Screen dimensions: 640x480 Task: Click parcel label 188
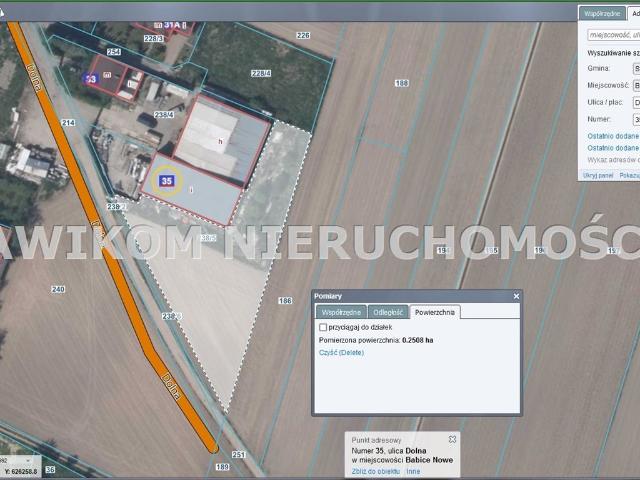pyautogui.click(x=402, y=83)
